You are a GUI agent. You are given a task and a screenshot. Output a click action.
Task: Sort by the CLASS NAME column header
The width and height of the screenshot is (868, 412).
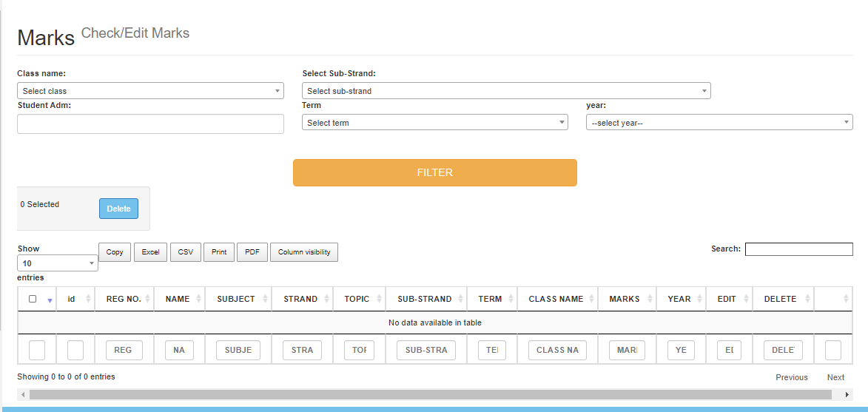(556, 299)
